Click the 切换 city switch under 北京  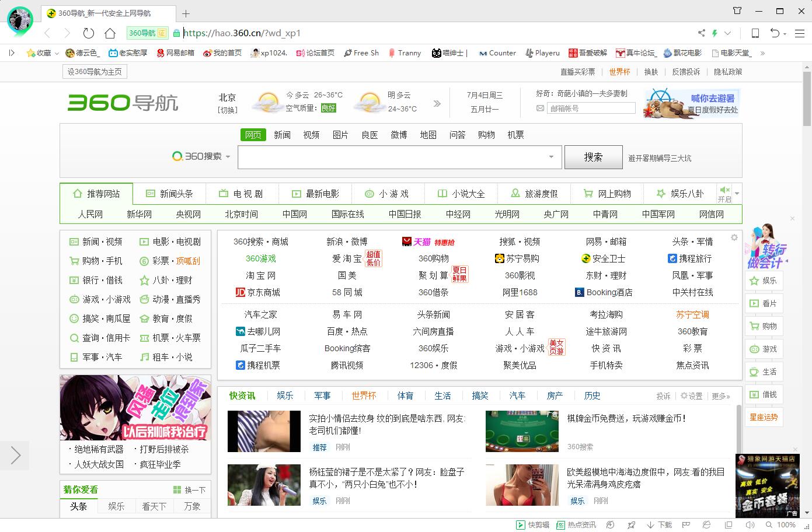click(228, 109)
